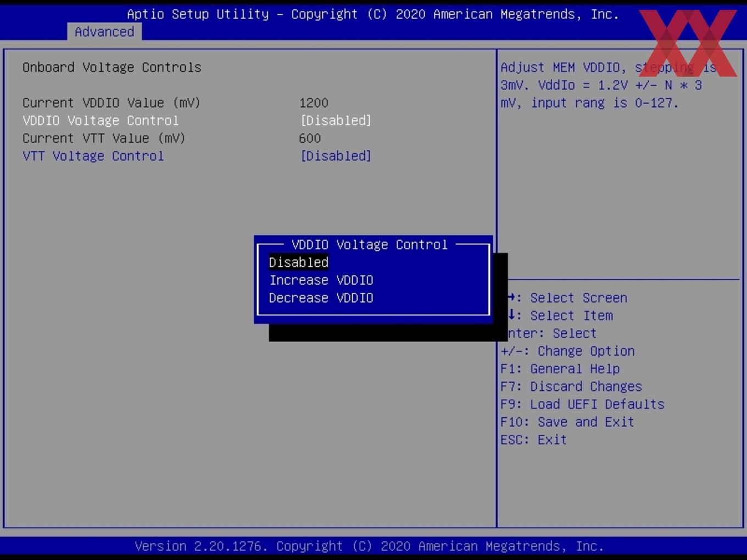Screen dimensions: 747x560
Task: Click the Adjust MEM VDDIO help text
Action: [x=609, y=85]
